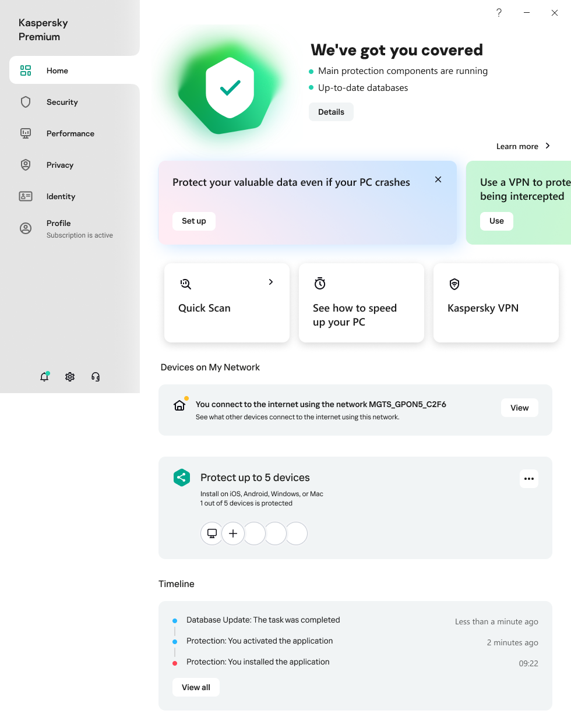Select the Quick Scan magnifier icon
Viewport: 571px width, 728px height.
coord(185,284)
